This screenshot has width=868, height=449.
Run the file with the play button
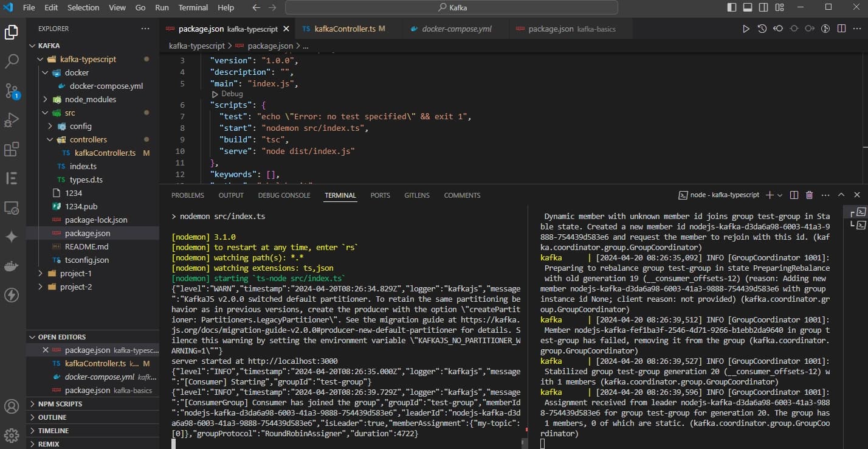click(746, 29)
